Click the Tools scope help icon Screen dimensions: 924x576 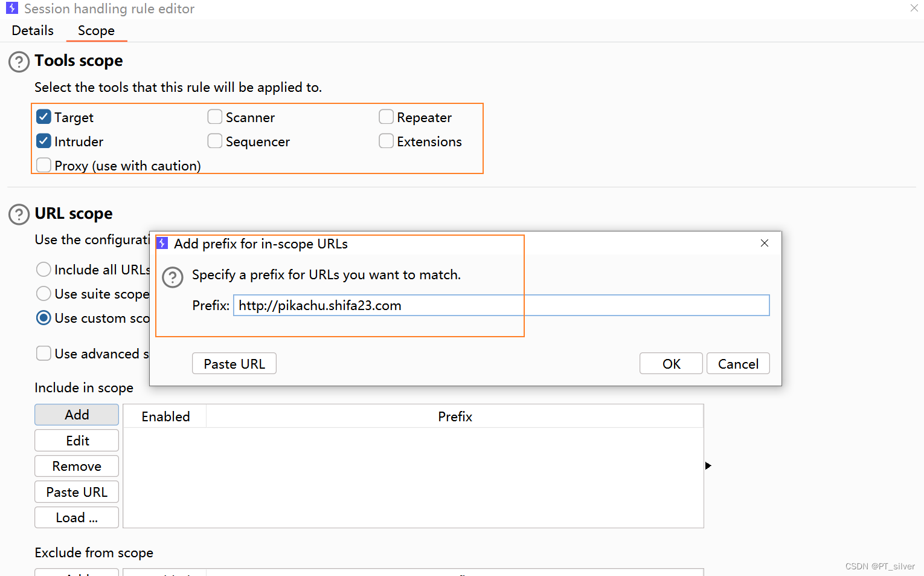point(19,62)
